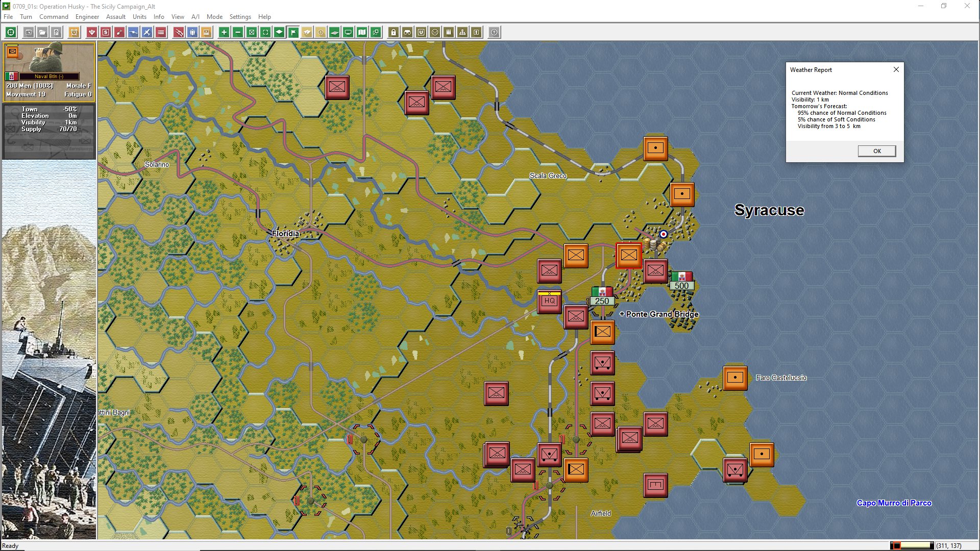Zoom out with the green minus icon
The image size is (980, 551).
(238, 32)
